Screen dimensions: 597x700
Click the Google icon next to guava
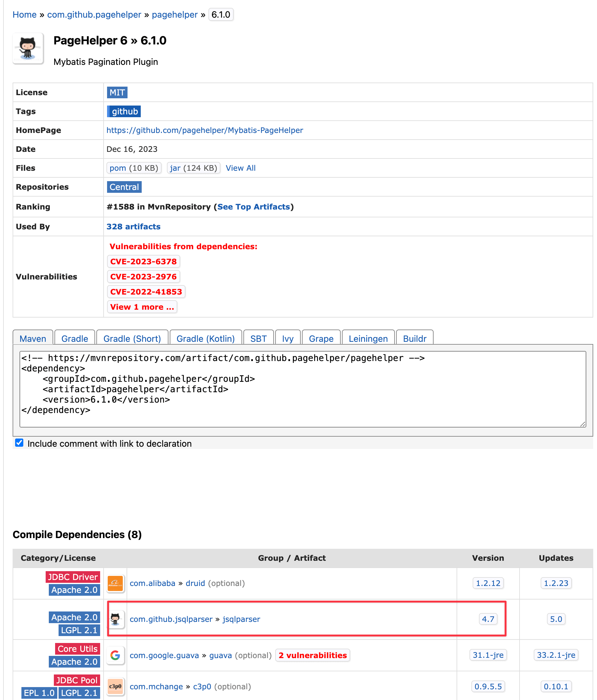click(116, 655)
